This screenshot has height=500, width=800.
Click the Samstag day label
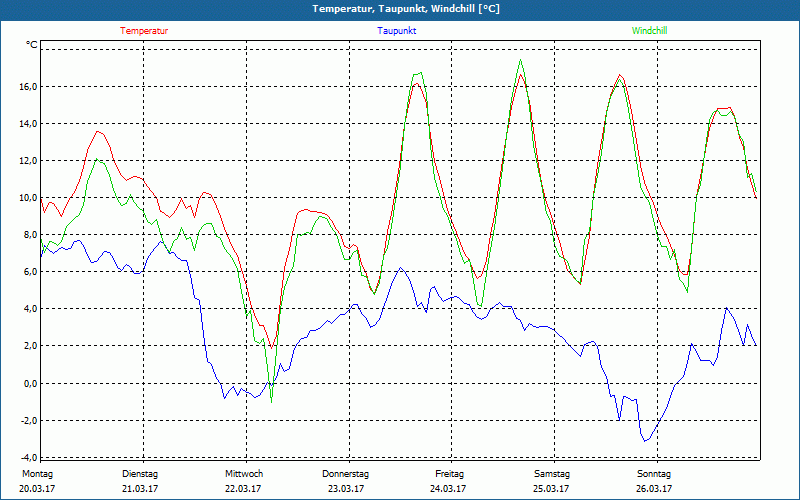click(552, 474)
